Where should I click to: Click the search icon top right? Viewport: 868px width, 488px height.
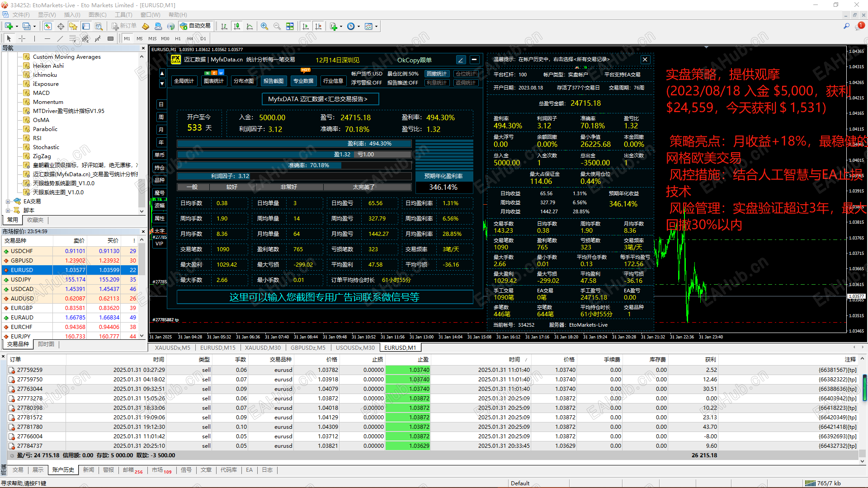(x=846, y=26)
